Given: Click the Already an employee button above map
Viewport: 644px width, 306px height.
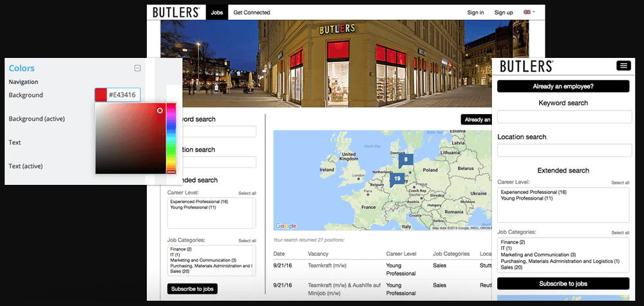Looking at the screenshot, I should 476,120.
